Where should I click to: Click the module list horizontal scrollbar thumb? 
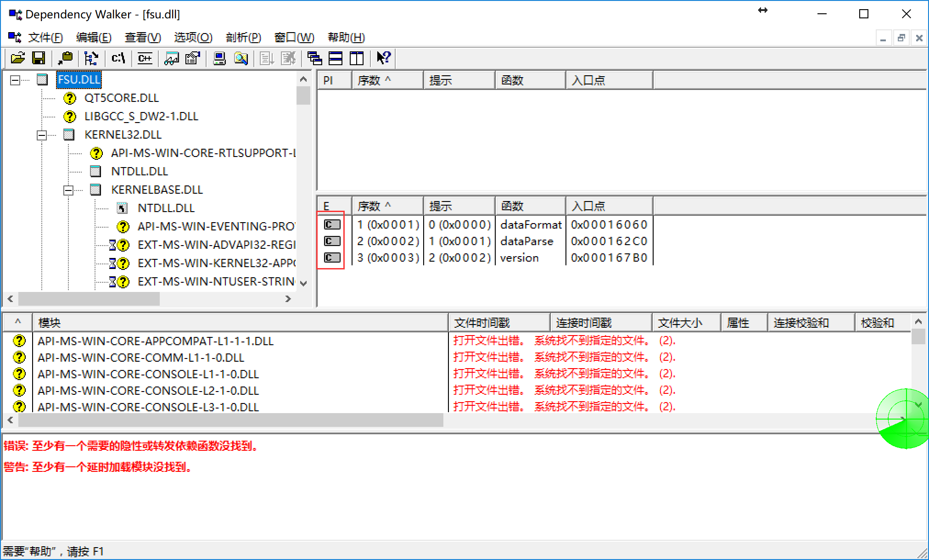coord(231,420)
